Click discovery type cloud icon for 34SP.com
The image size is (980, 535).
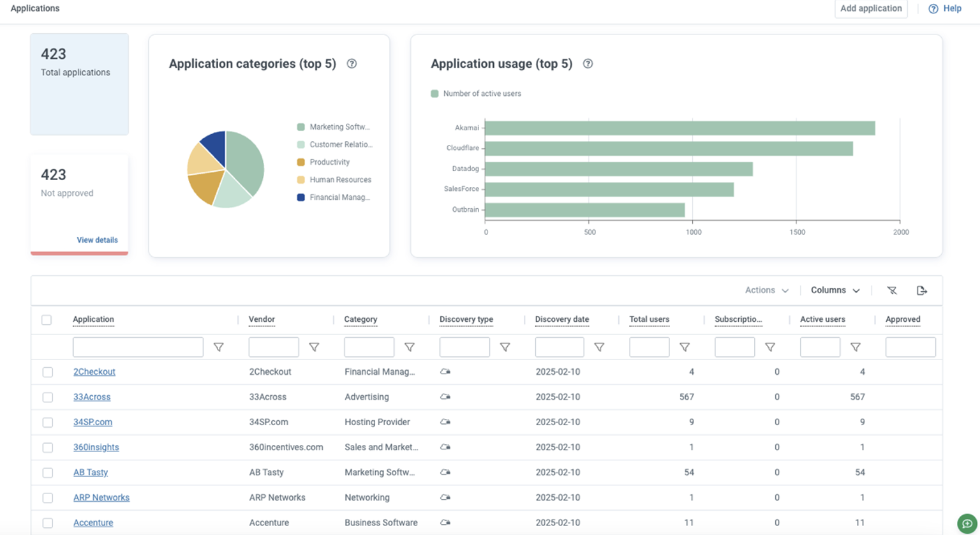click(x=445, y=422)
